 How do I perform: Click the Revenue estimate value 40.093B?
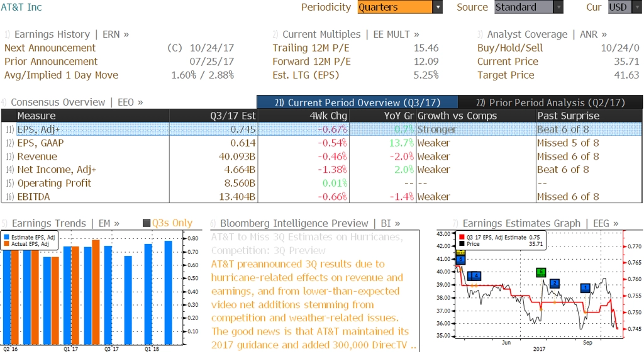click(x=237, y=157)
